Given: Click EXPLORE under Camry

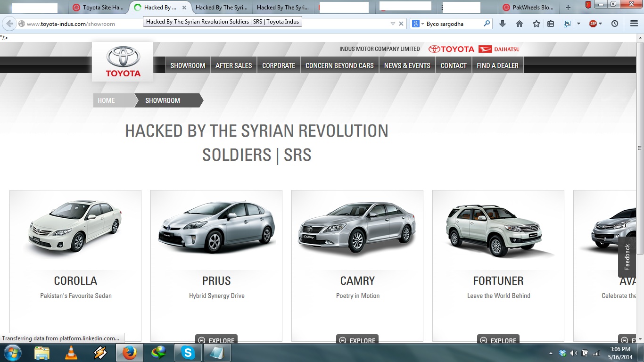Looking at the screenshot, I should click(x=357, y=340).
